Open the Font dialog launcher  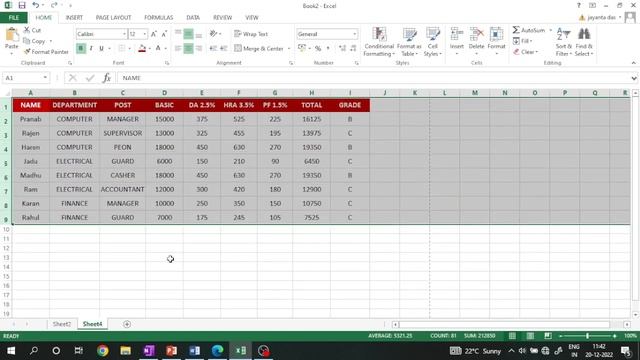point(167,63)
